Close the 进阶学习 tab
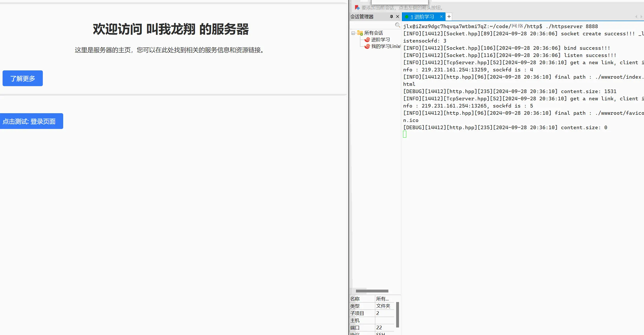 [x=441, y=17]
